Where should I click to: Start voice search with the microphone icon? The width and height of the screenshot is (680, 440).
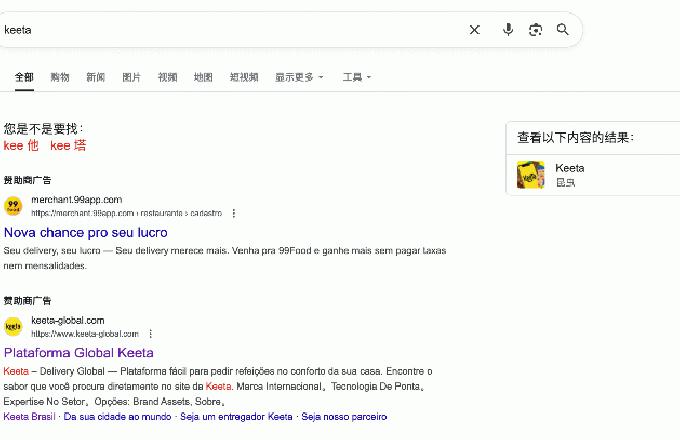(x=508, y=29)
